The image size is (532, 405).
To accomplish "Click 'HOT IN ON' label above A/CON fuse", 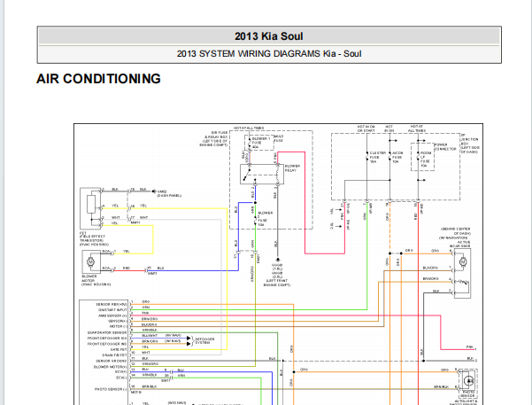I will tap(389, 129).
